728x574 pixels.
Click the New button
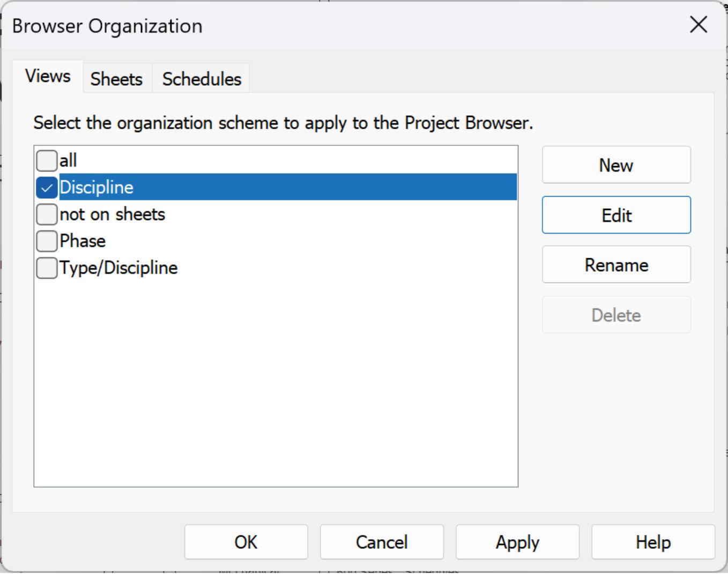point(616,165)
